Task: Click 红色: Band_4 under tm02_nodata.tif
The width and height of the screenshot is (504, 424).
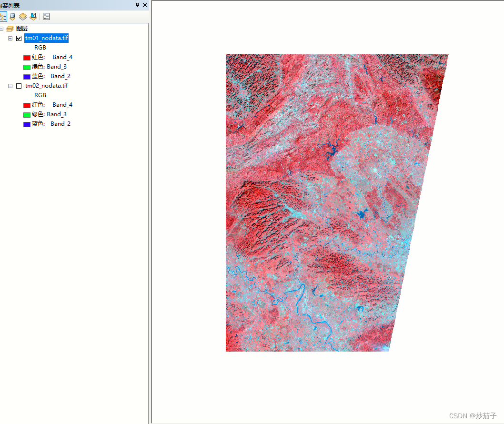Action: click(x=52, y=105)
